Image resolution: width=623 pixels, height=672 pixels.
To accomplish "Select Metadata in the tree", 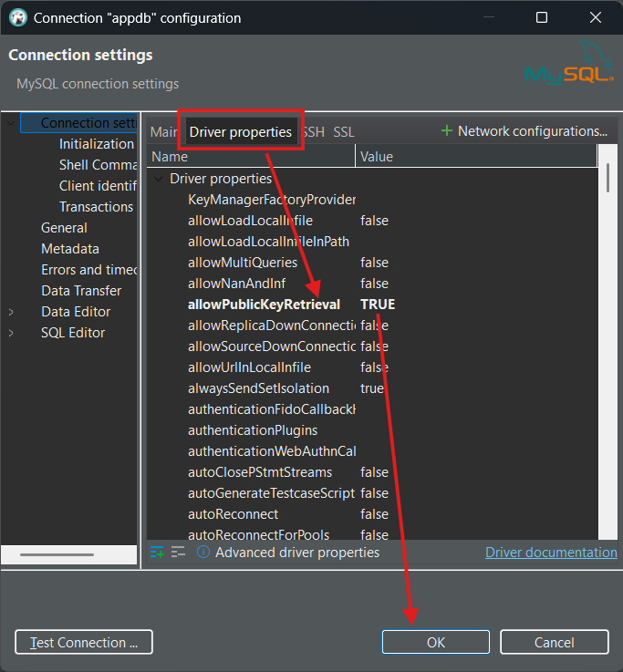I will (70, 249).
